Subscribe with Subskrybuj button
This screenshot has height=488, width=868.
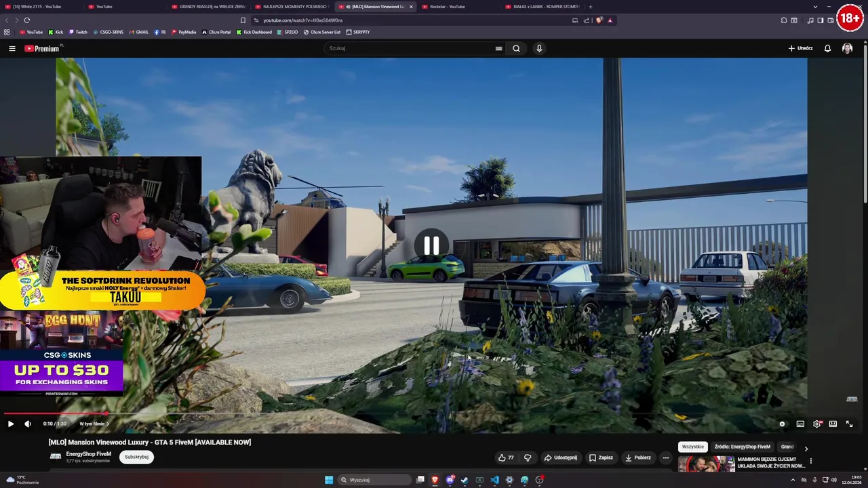click(136, 457)
